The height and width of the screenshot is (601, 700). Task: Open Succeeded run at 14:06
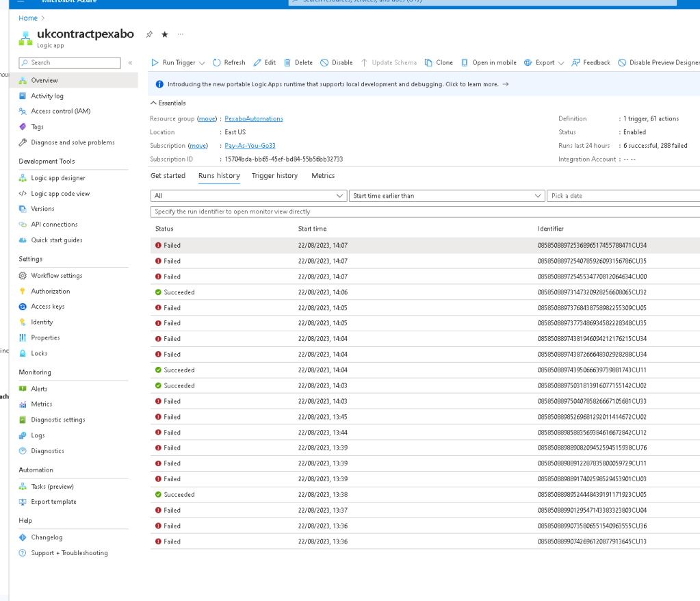425,292
